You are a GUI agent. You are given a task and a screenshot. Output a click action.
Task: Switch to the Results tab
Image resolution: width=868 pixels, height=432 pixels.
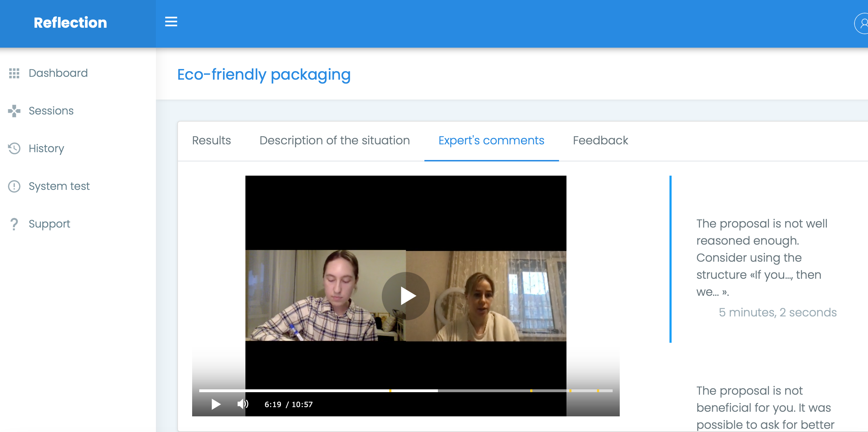[x=211, y=140]
